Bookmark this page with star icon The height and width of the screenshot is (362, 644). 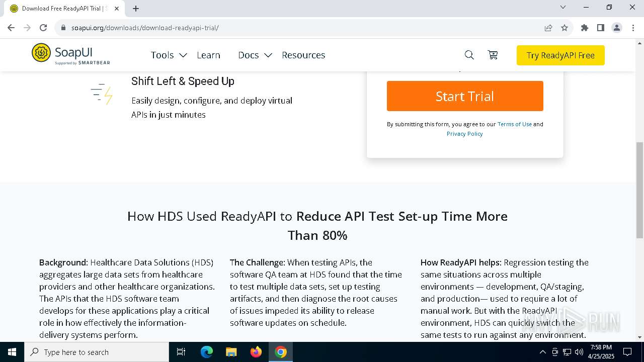(565, 28)
